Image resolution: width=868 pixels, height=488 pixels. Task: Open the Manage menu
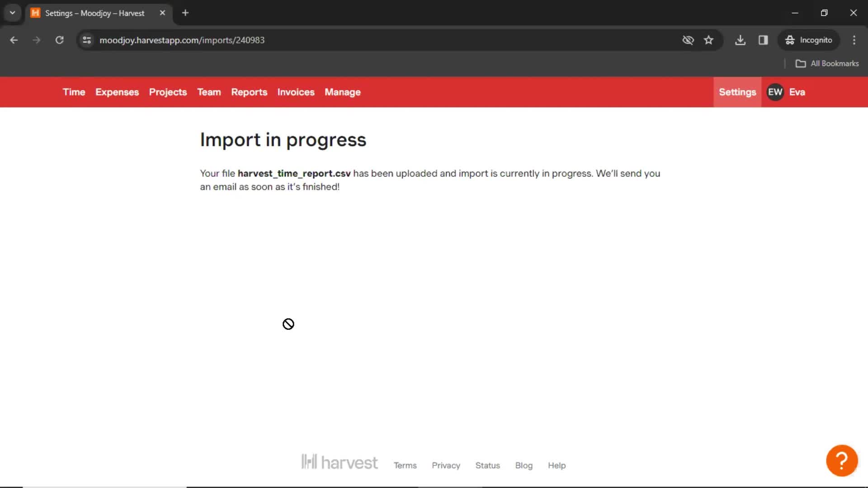tap(343, 92)
